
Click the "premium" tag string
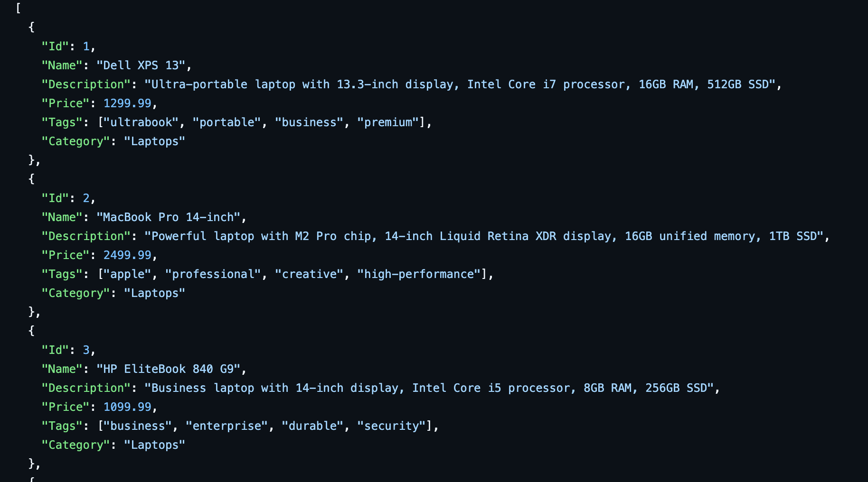click(x=388, y=122)
